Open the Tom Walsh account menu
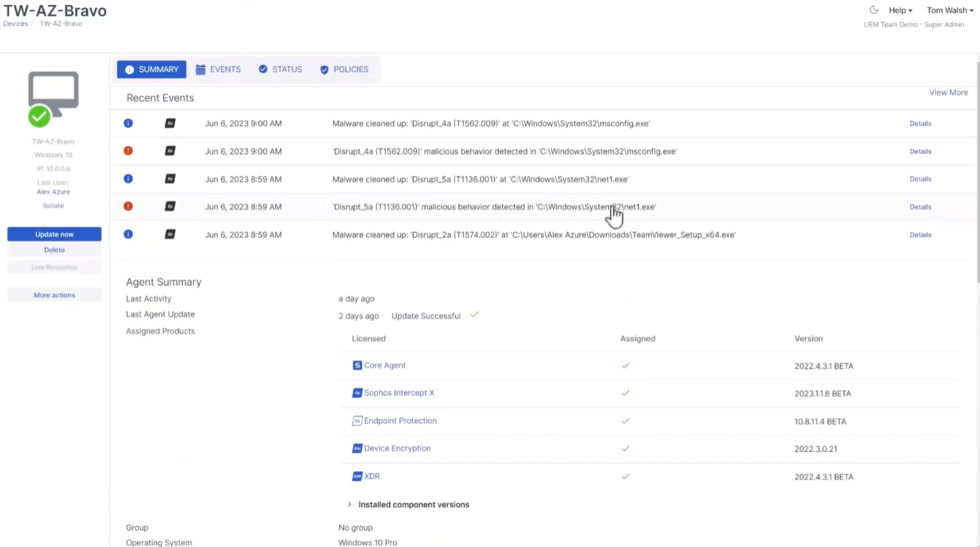 click(x=949, y=10)
